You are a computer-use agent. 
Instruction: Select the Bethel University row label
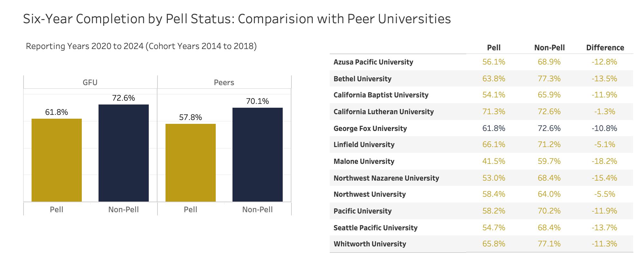(x=363, y=79)
